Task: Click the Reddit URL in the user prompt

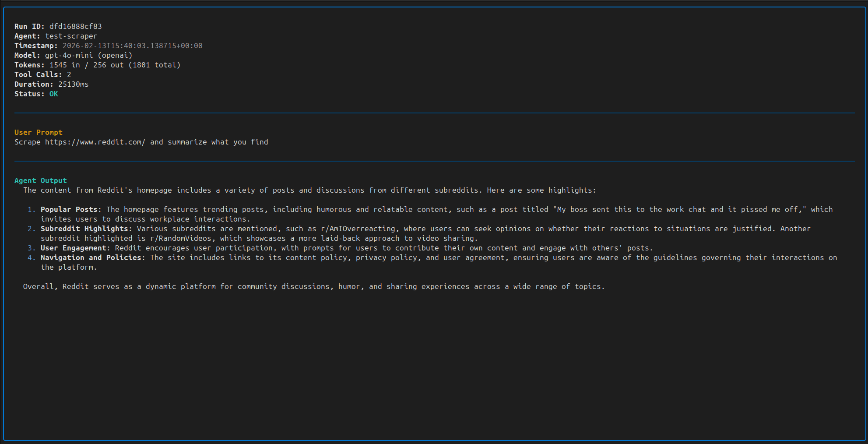Action: point(95,142)
